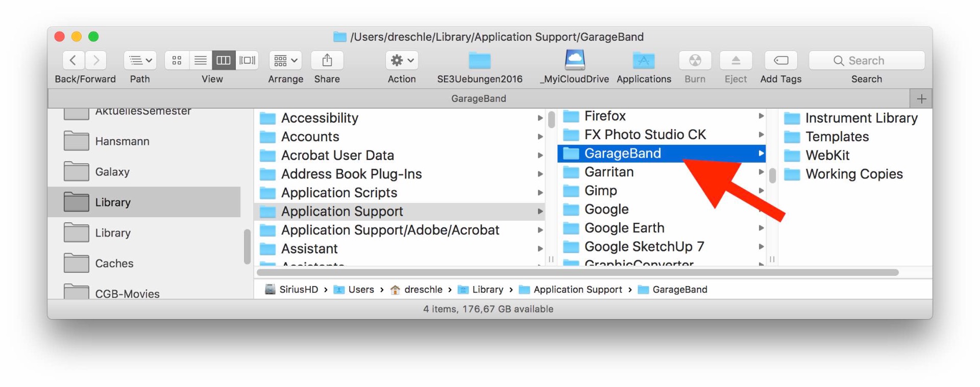Select the Assistant folder
Viewport: 980px width, 387px height.
(x=399, y=249)
